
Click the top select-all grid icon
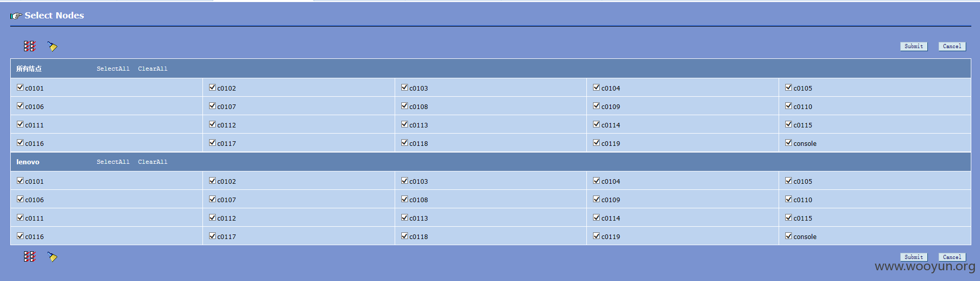[x=30, y=46]
